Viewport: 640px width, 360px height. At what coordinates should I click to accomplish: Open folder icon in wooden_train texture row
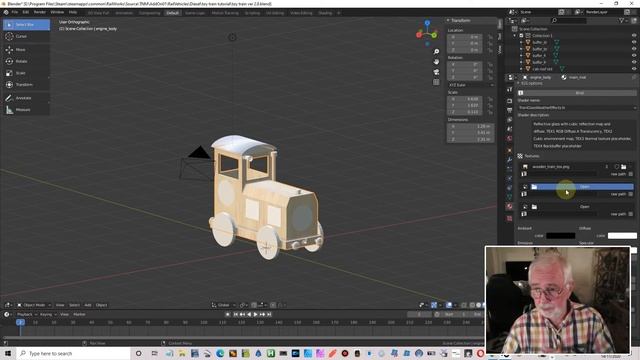pos(624,167)
